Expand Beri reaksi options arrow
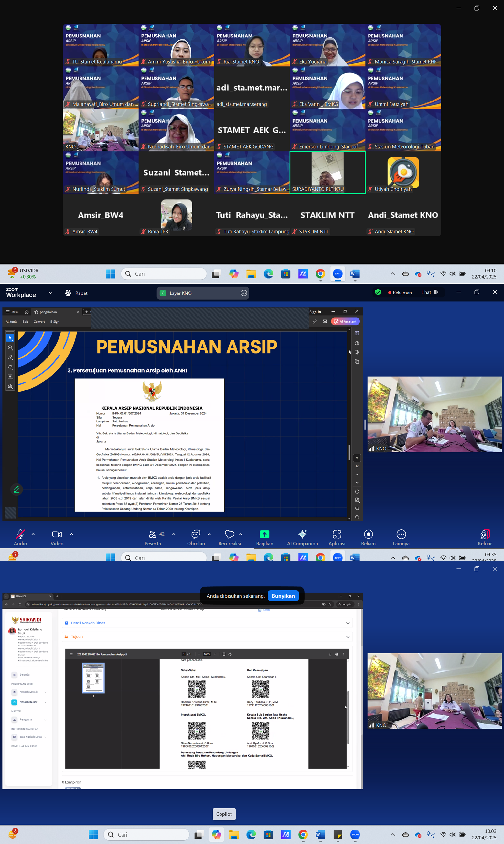The width and height of the screenshot is (504, 844). pos(241,534)
